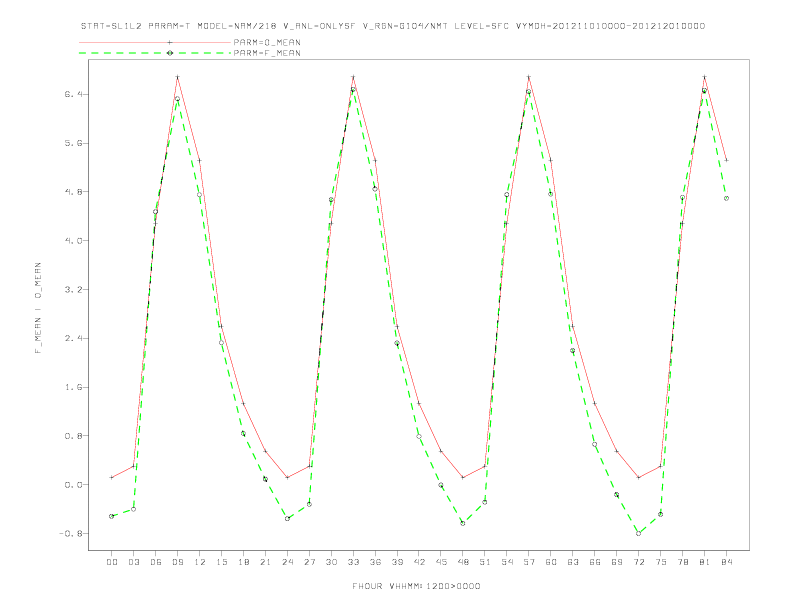Click the y-axis title F_MEAN | O_MEAN
The width and height of the screenshot is (792, 612).
click(x=38, y=308)
